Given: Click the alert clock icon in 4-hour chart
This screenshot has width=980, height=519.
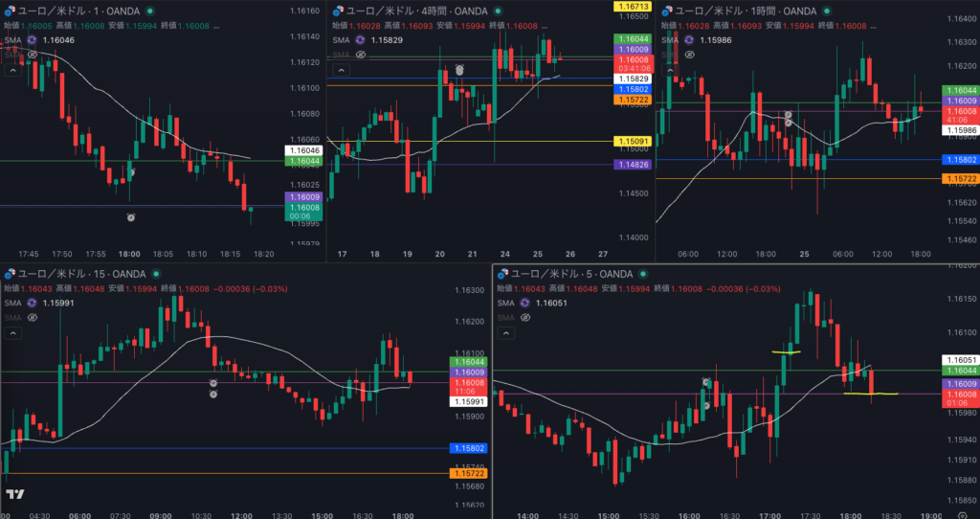Looking at the screenshot, I should pyautogui.click(x=459, y=70).
